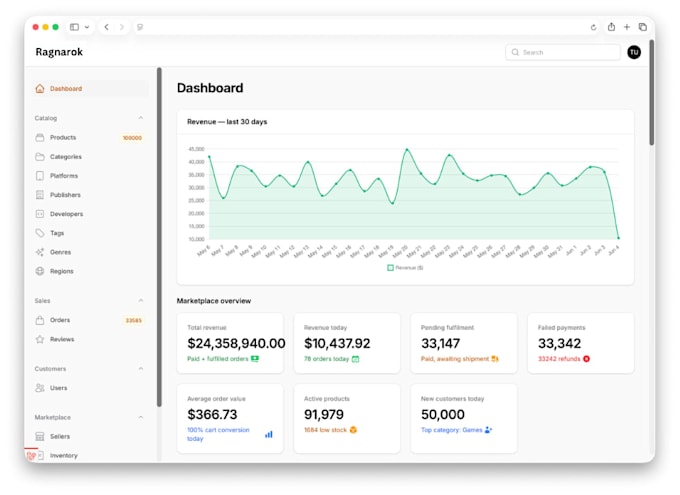Collapse the Catalog section chevron
Screen dimensions: 680x495
point(141,118)
